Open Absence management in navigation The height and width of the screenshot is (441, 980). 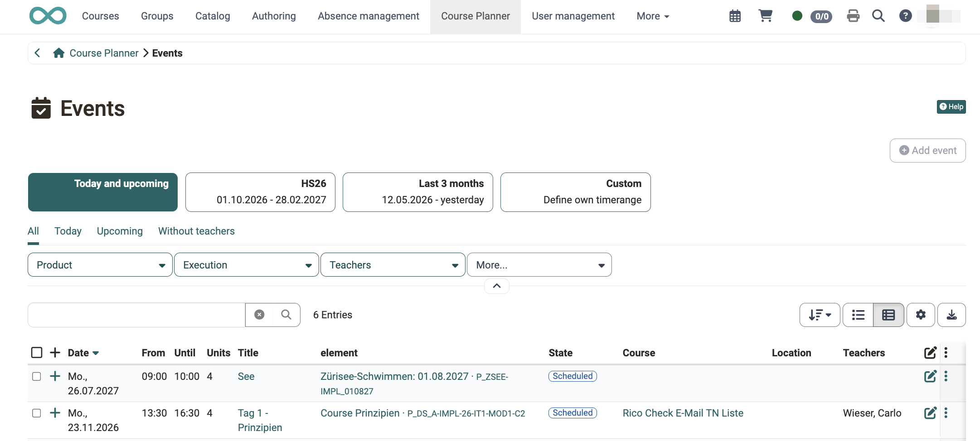(x=369, y=16)
